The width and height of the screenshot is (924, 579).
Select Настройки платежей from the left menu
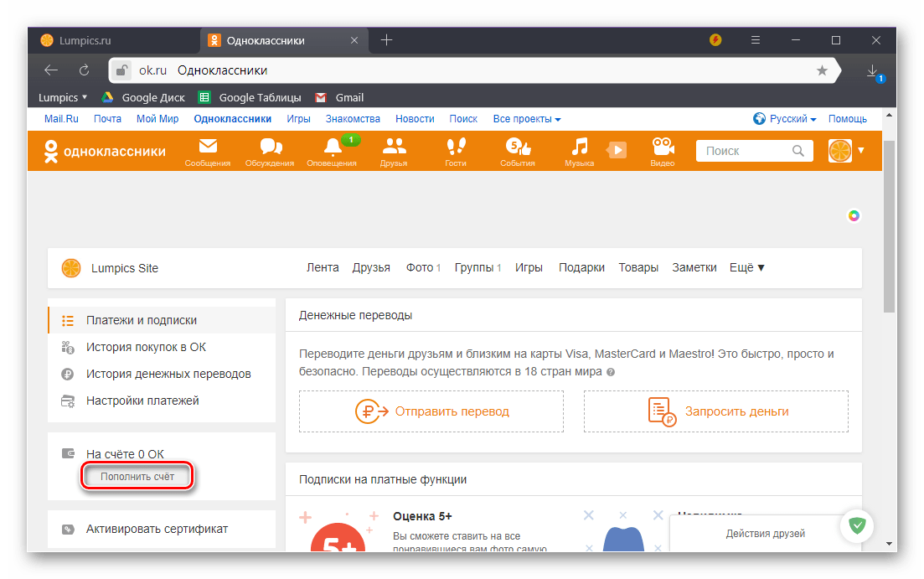click(143, 401)
